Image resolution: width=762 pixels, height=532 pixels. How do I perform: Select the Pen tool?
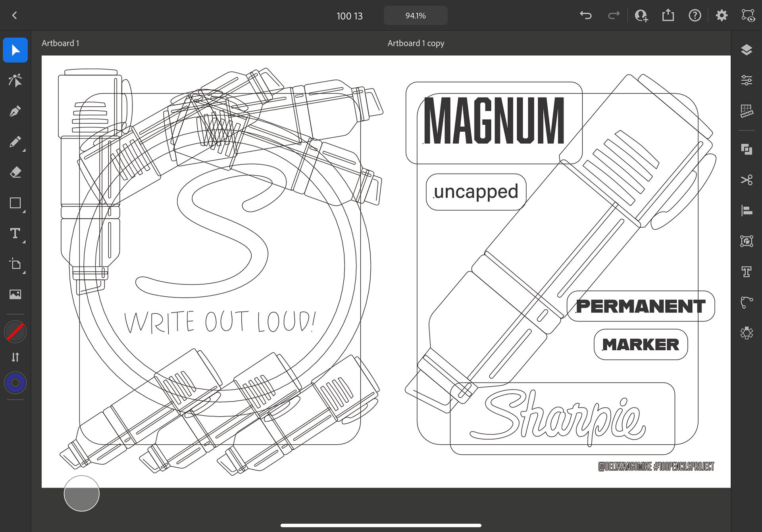point(15,111)
